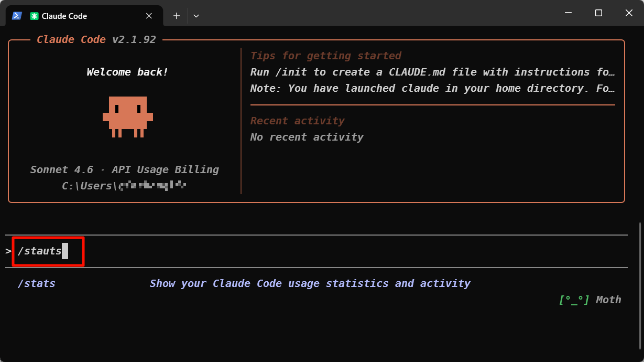Open a new terminal tab
This screenshot has width=644, height=362.
pyautogui.click(x=177, y=16)
